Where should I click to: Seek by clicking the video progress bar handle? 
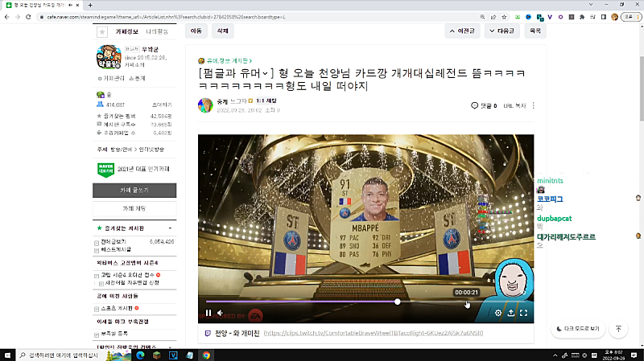(x=397, y=302)
